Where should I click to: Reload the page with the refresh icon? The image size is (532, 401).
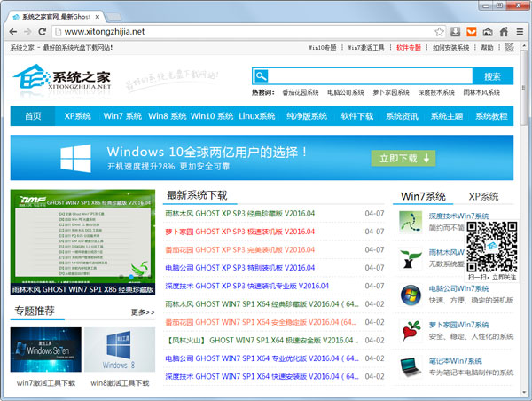click(x=42, y=32)
